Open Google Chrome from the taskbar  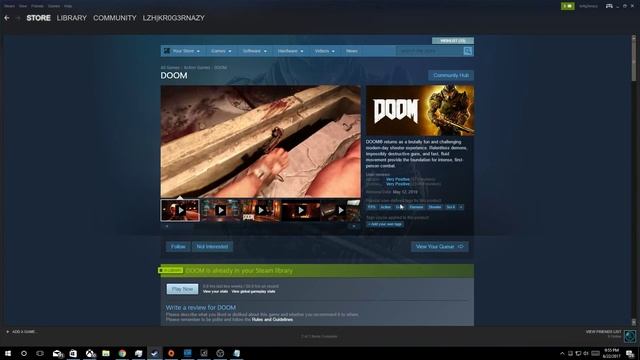(122, 353)
